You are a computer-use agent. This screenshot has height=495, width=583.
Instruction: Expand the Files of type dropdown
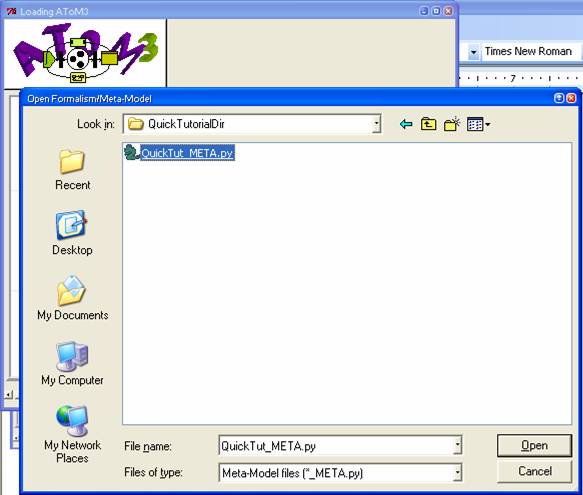pyautogui.click(x=458, y=473)
